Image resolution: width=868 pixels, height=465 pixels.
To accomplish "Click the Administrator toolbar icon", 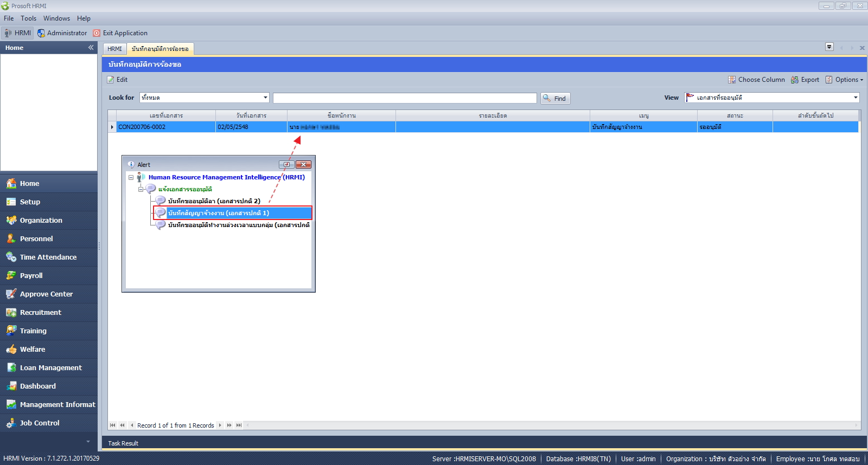I will tap(41, 33).
